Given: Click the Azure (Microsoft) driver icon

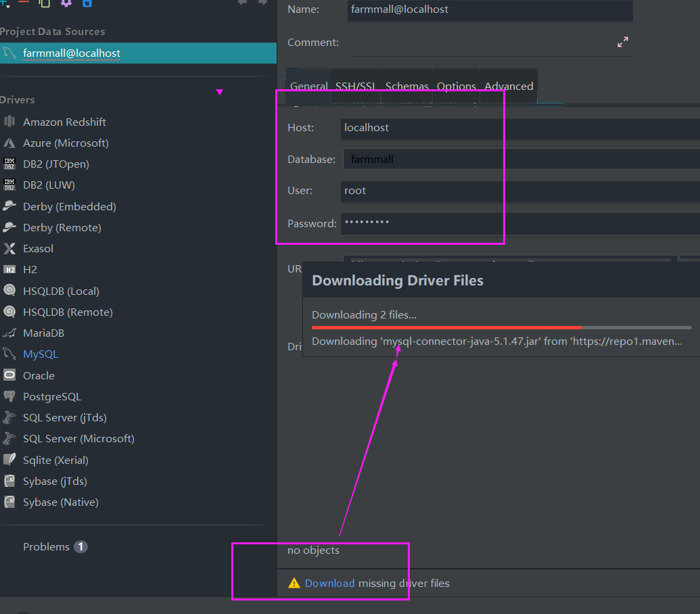Looking at the screenshot, I should 9,143.
